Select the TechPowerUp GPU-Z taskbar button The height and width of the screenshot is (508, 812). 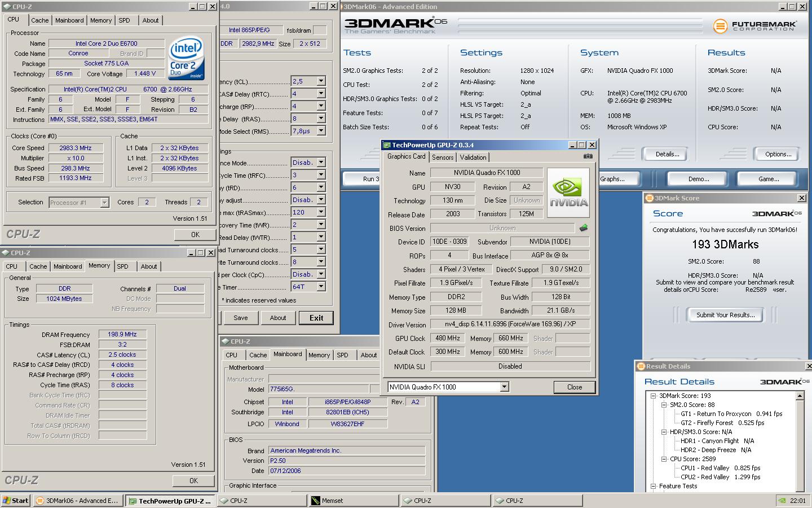tap(170, 501)
